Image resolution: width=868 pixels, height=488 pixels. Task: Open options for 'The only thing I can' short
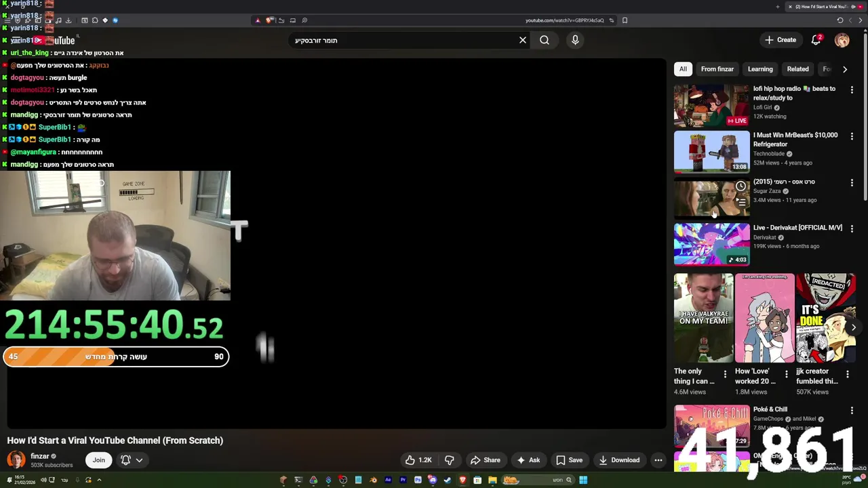point(725,374)
